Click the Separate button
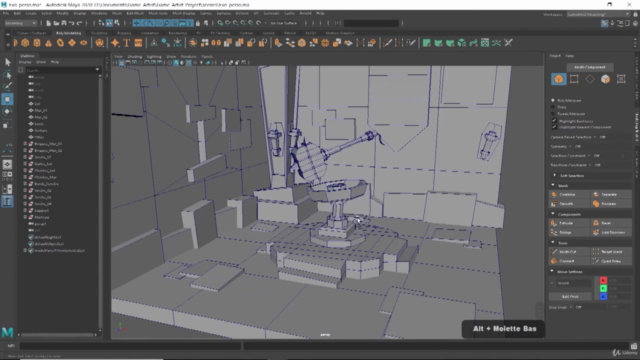 [x=611, y=194]
